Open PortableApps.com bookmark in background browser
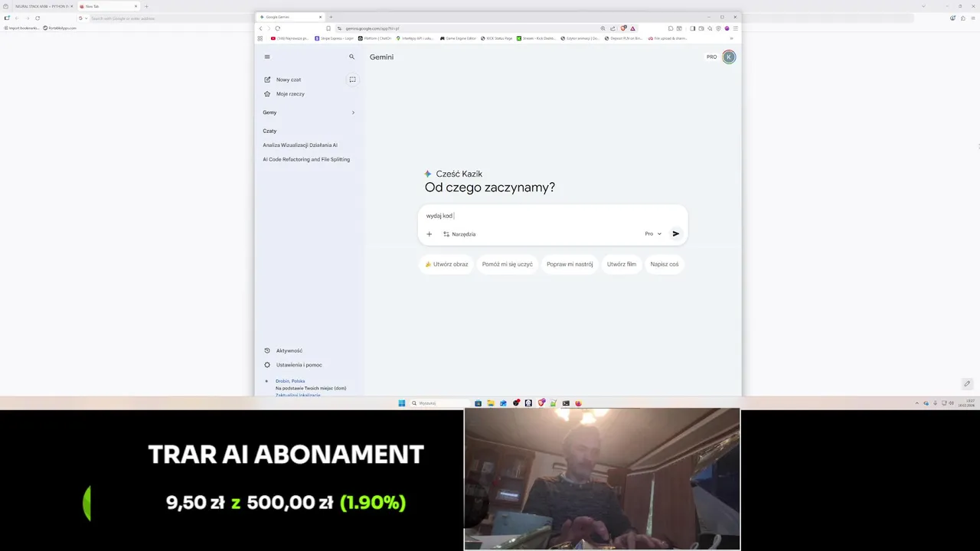The height and width of the screenshot is (551, 980). point(60,28)
